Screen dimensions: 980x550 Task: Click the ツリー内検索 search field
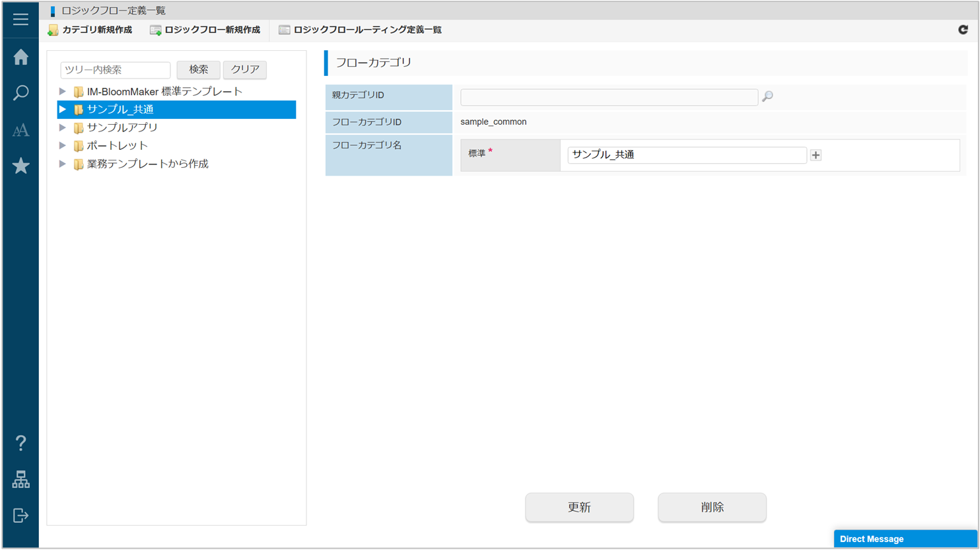click(x=116, y=70)
